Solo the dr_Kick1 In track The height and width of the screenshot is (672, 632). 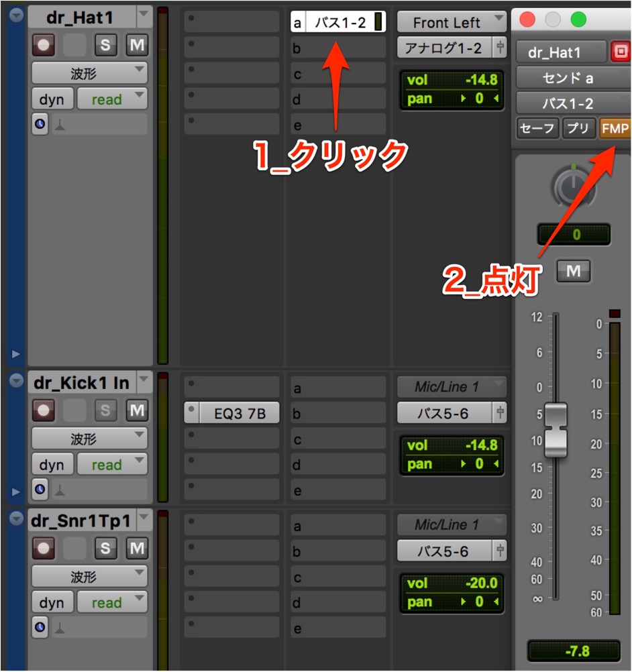pyautogui.click(x=105, y=410)
